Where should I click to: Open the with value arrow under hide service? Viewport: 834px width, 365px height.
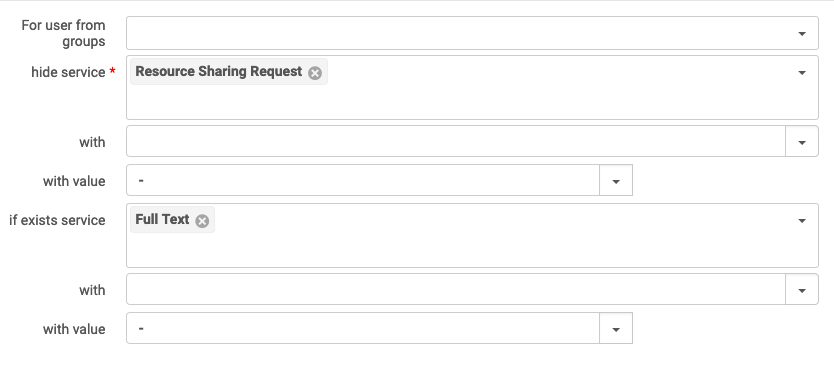point(616,181)
